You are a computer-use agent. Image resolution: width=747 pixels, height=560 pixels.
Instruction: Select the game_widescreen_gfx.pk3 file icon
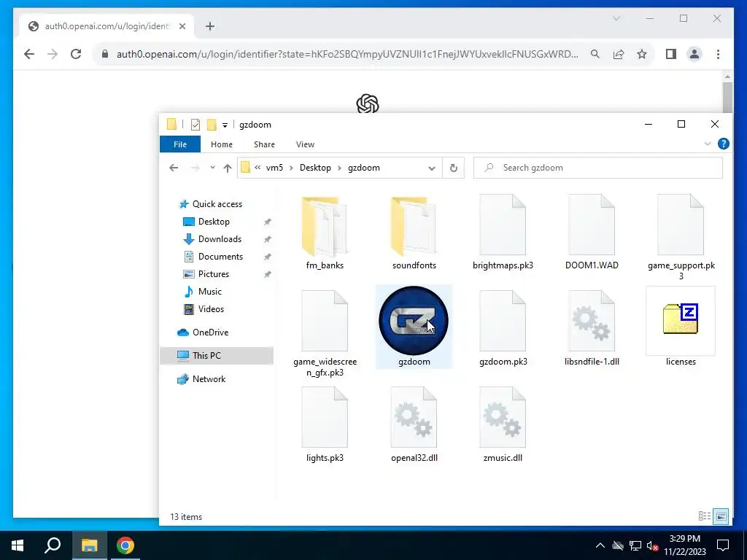tap(325, 321)
